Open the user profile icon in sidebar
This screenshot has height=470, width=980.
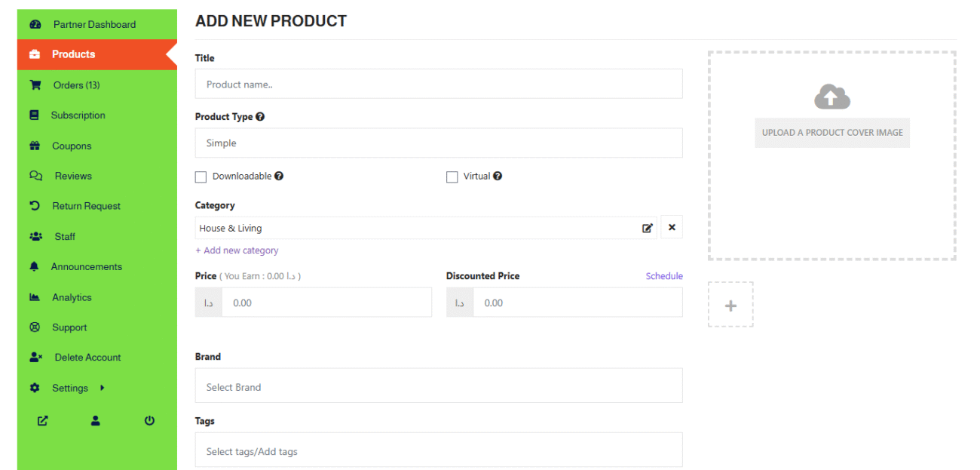pos(96,421)
